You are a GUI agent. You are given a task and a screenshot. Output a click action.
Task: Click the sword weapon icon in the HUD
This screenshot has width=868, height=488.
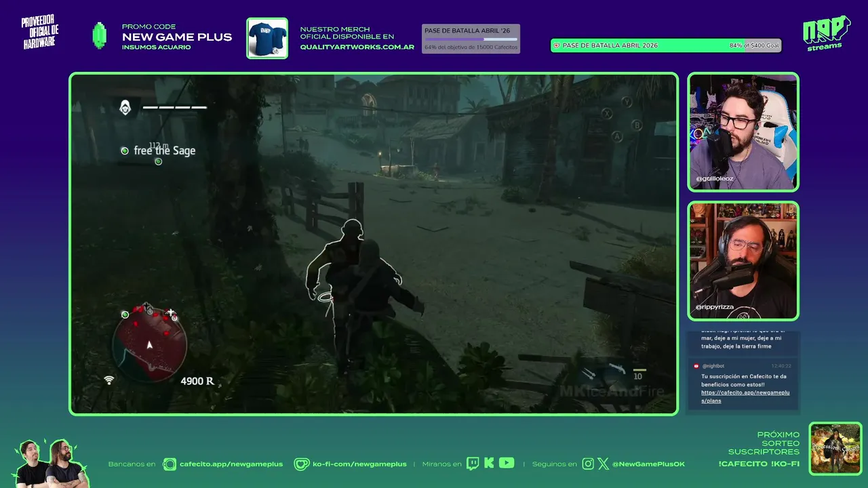tap(589, 373)
